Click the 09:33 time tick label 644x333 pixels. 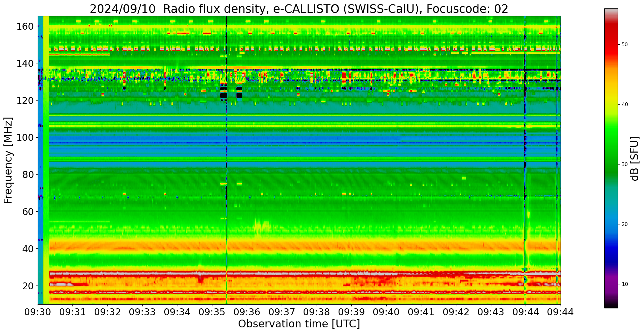(142, 312)
